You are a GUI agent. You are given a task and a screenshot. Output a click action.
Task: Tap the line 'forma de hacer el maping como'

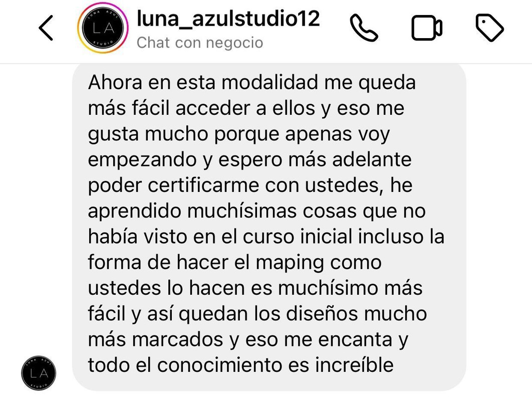coord(235,263)
